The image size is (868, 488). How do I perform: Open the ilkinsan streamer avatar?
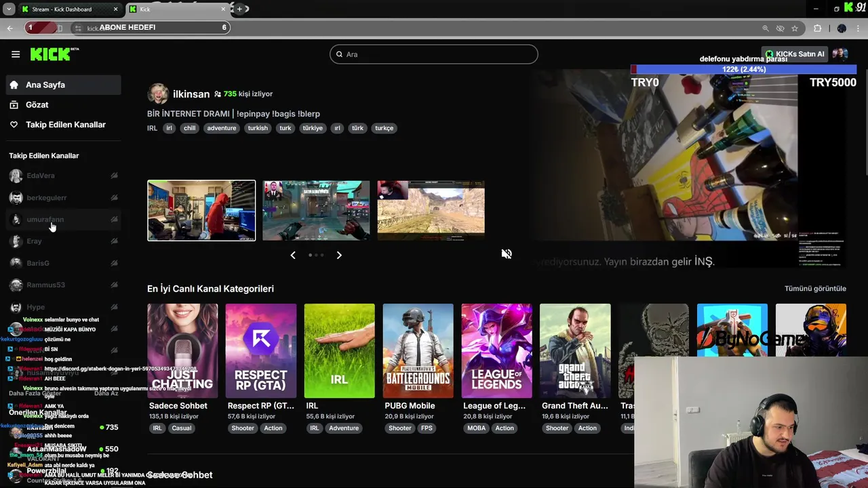pos(158,94)
